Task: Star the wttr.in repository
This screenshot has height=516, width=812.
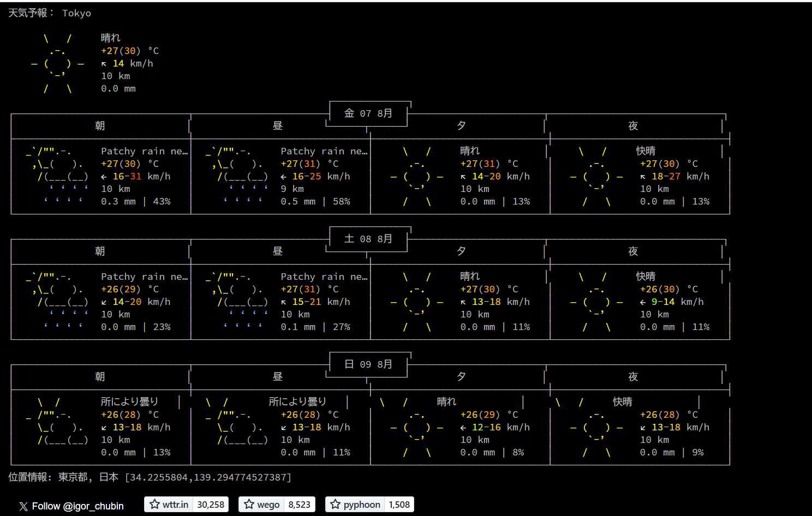Action: [169, 505]
